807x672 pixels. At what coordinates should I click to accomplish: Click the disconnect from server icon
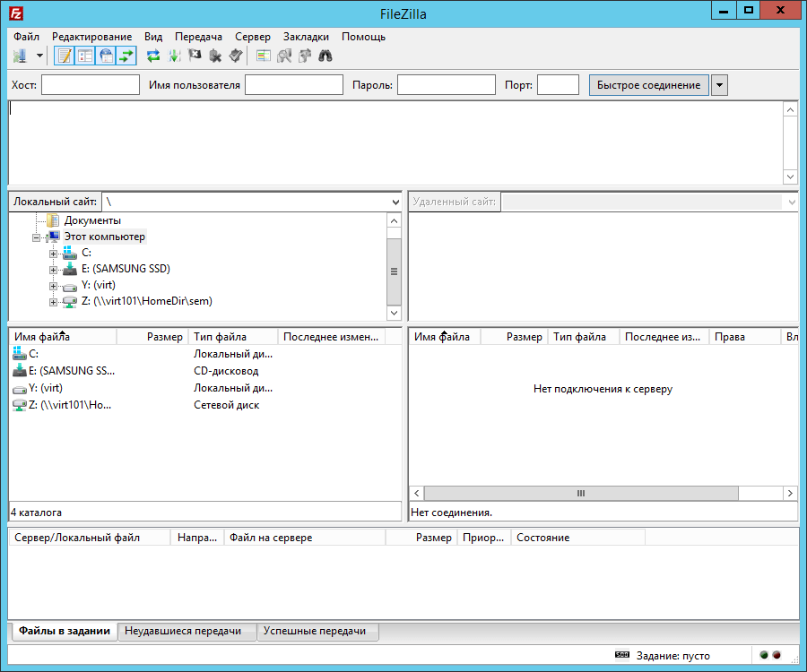click(215, 56)
